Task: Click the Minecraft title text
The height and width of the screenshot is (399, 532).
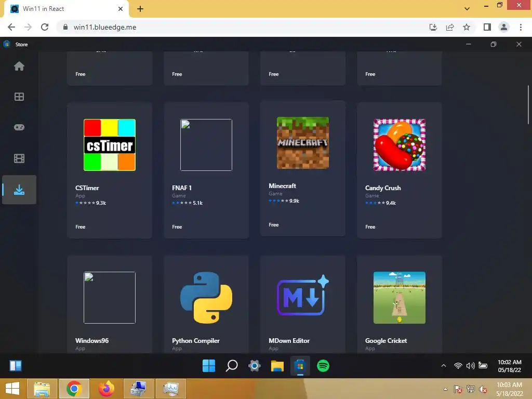Action: click(x=282, y=186)
